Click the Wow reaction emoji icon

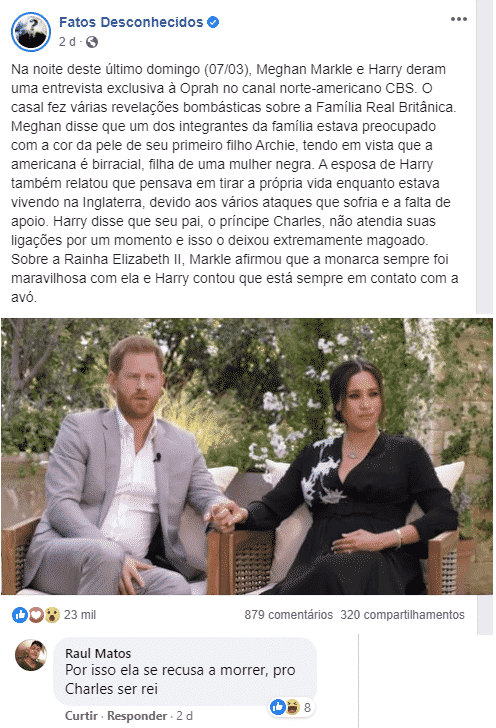(52, 615)
